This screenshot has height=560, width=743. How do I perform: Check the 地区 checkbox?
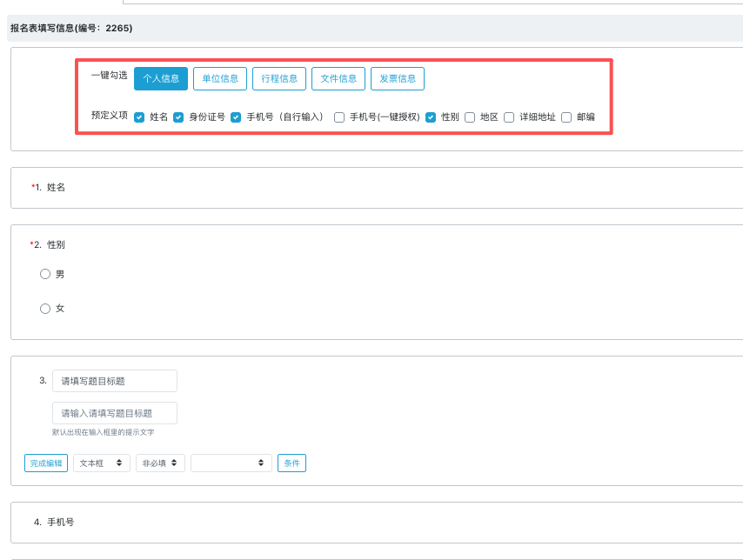(470, 117)
